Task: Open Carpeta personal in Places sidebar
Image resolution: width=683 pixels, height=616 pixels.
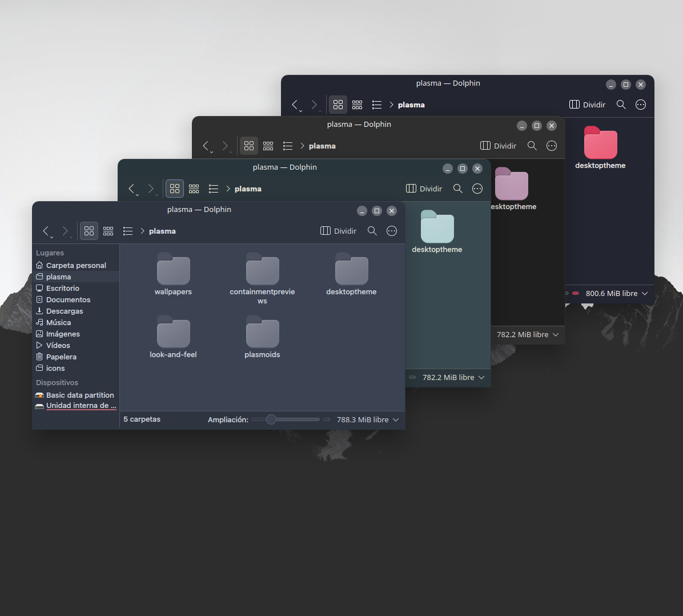Action: 76,265
